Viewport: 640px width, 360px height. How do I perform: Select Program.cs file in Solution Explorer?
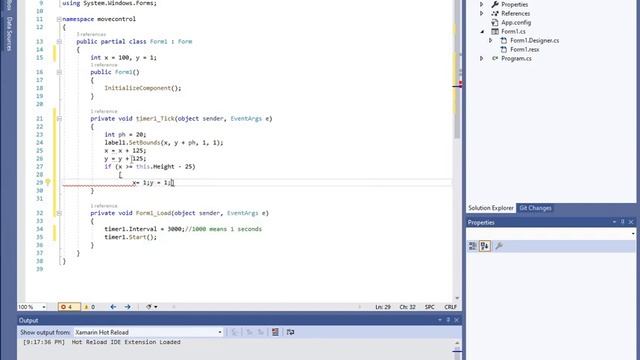[516, 58]
